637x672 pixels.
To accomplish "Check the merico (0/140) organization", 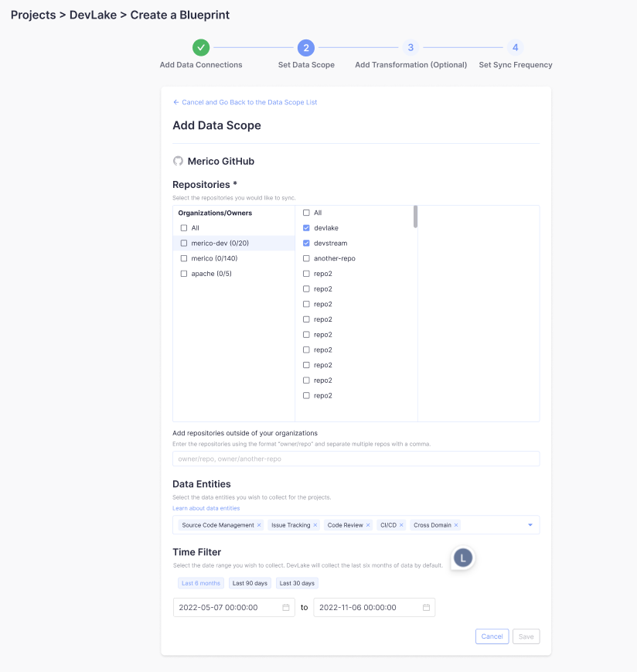I will coord(184,258).
